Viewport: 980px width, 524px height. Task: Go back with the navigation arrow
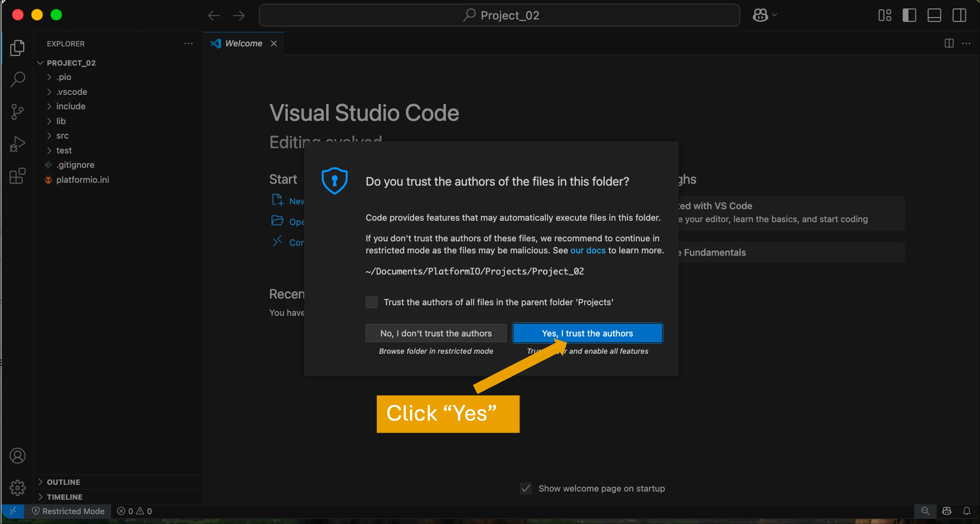pos(214,15)
